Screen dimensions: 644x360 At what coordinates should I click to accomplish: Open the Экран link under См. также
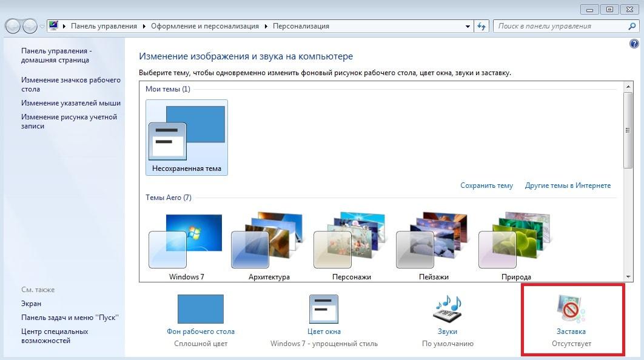(x=31, y=304)
